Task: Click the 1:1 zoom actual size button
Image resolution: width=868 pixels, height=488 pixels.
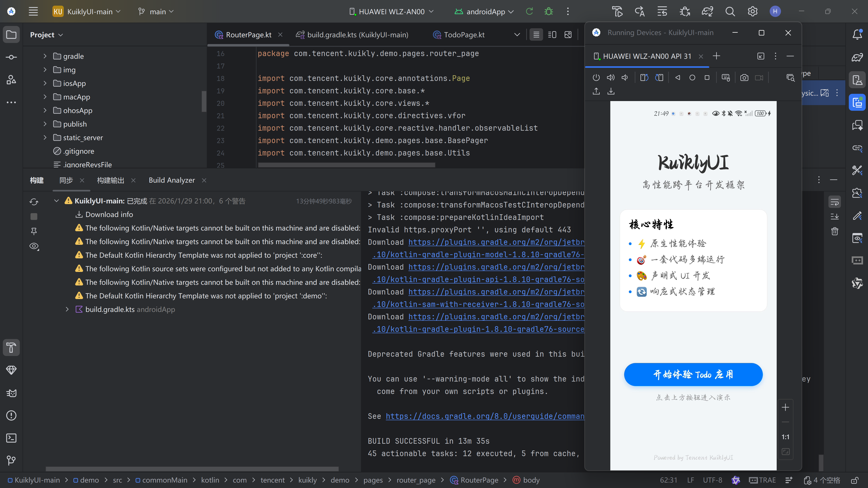Action: (x=785, y=437)
